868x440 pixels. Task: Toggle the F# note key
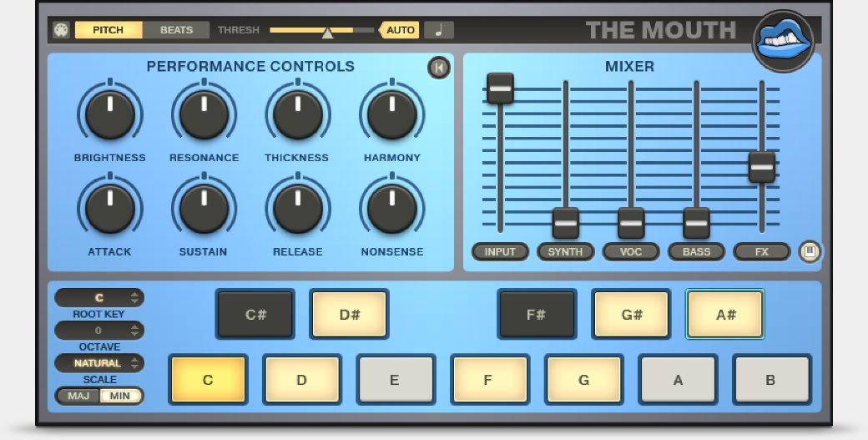tap(537, 315)
